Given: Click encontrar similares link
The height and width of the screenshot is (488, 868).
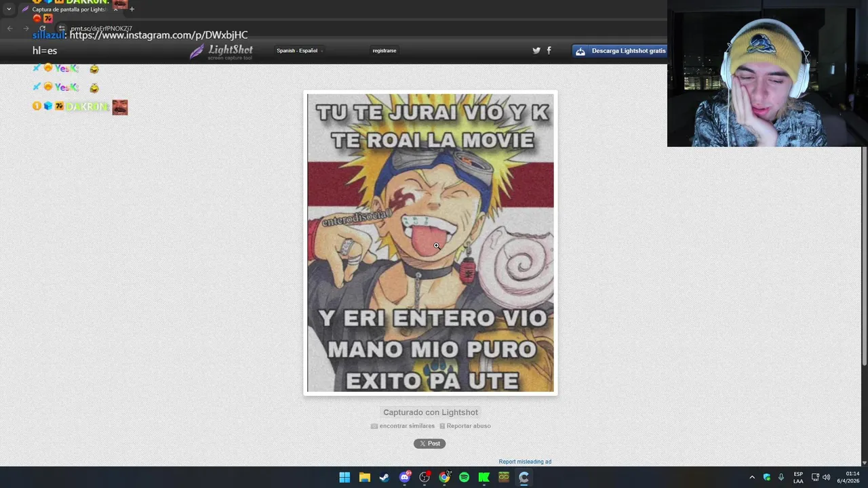Looking at the screenshot, I should (403, 426).
